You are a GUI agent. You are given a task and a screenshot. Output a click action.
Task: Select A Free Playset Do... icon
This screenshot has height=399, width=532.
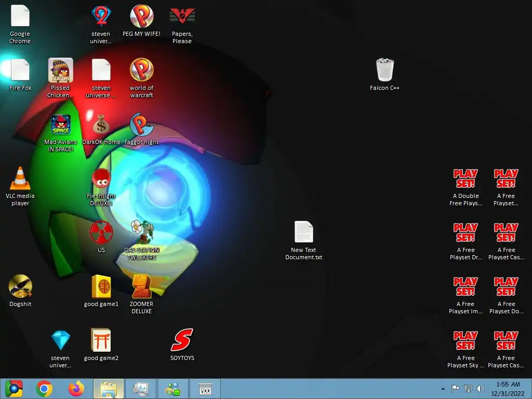(x=506, y=286)
